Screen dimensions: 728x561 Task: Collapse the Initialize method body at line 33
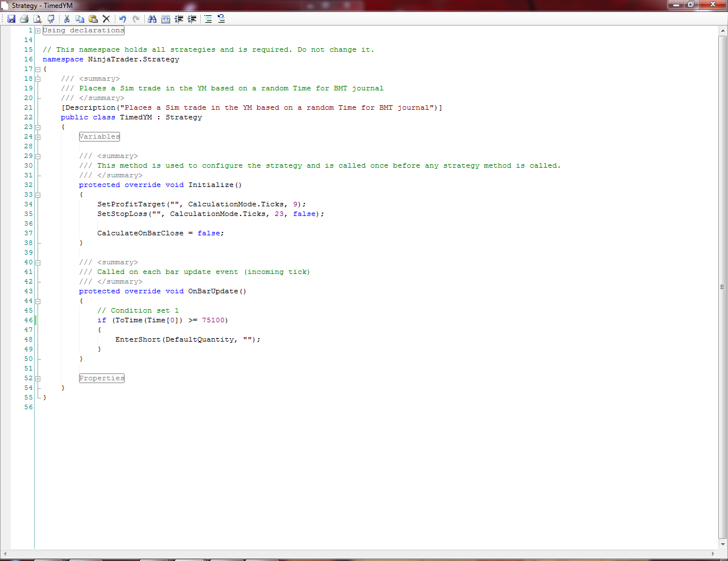pos(38,195)
